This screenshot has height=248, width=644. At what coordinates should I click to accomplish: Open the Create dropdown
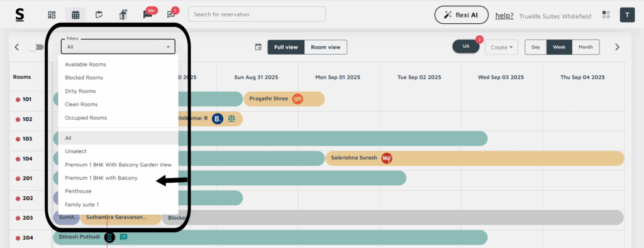[501, 47]
